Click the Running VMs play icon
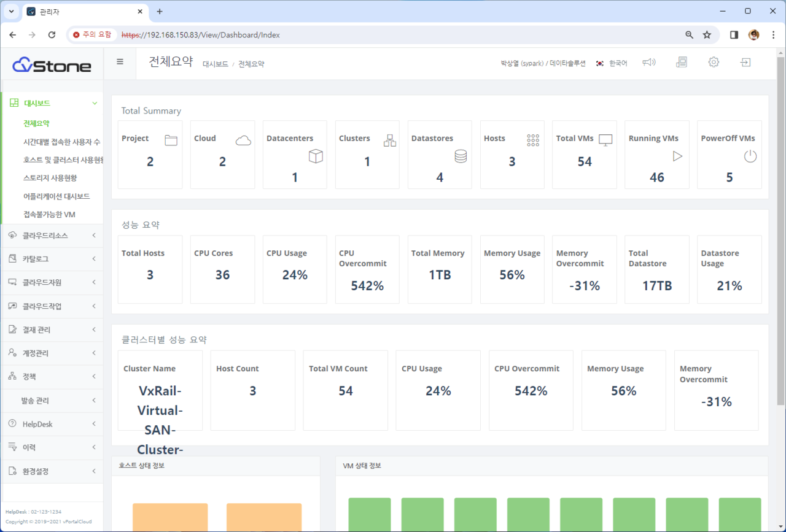This screenshot has width=786, height=532. [677, 156]
